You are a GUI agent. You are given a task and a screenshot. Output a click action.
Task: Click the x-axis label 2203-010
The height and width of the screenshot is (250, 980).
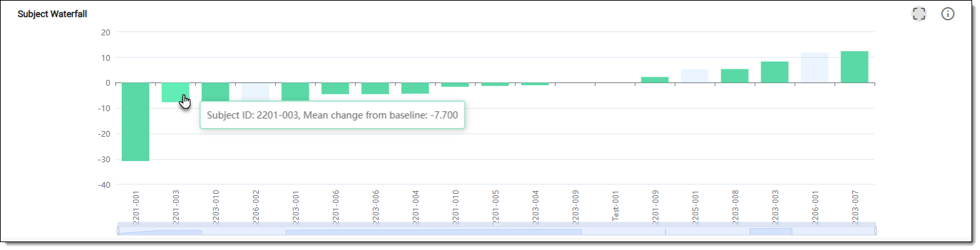click(216, 207)
